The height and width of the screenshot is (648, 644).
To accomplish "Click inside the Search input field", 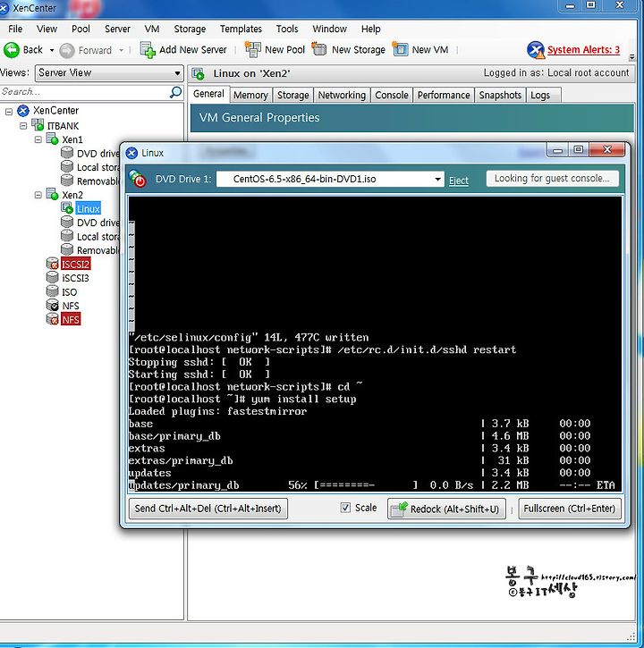I will (85, 92).
